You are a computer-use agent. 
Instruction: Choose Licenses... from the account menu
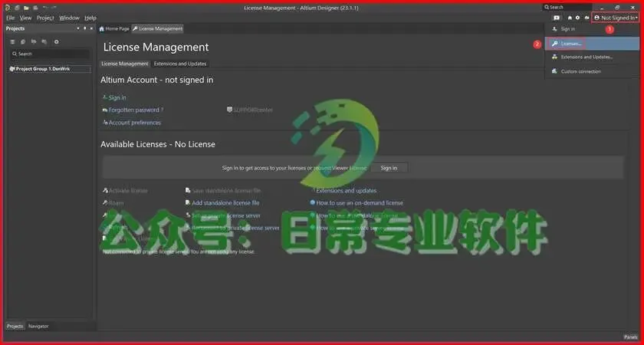(x=592, y=44)
